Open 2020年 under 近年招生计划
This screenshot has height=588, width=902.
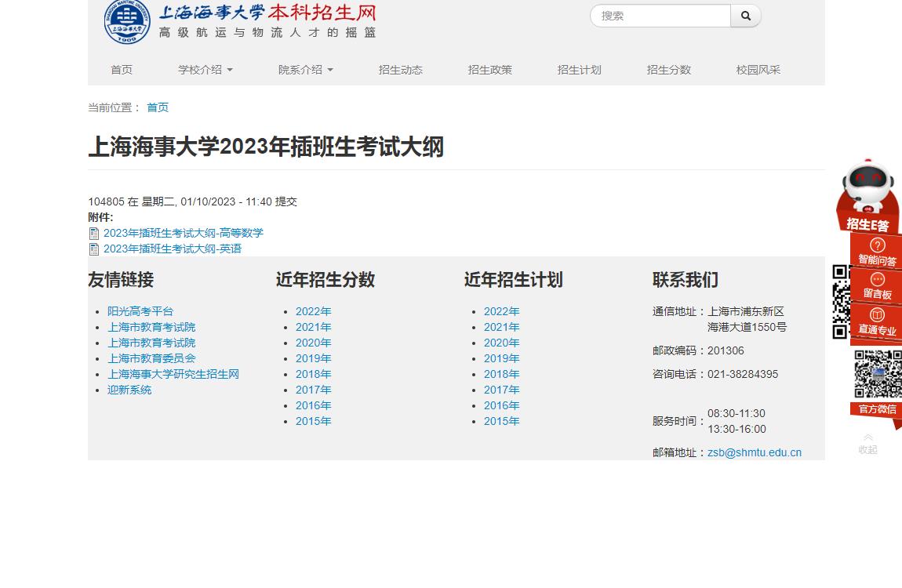coord(502,343)
